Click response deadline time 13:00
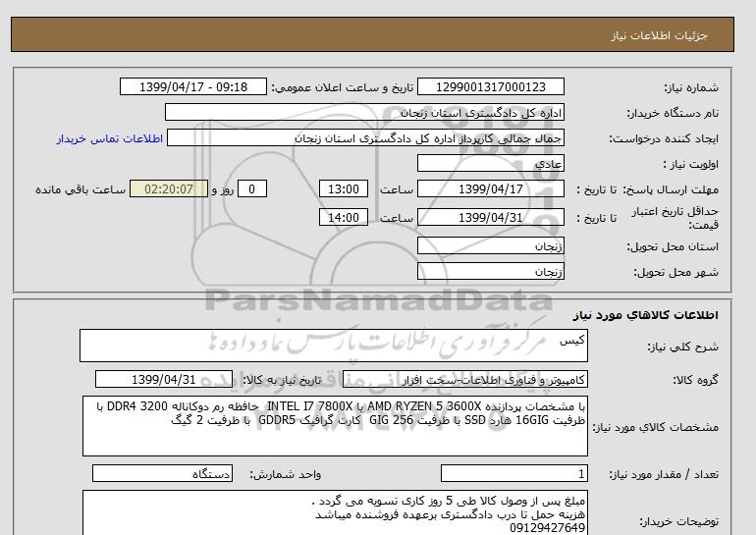756x535 pixels. click(x=344, y=188)
